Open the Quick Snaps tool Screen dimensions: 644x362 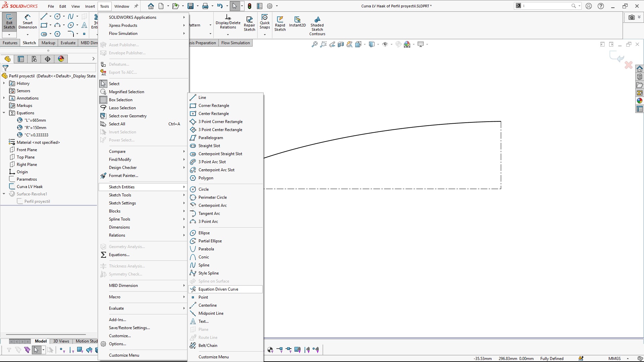[x=265, y=21]
